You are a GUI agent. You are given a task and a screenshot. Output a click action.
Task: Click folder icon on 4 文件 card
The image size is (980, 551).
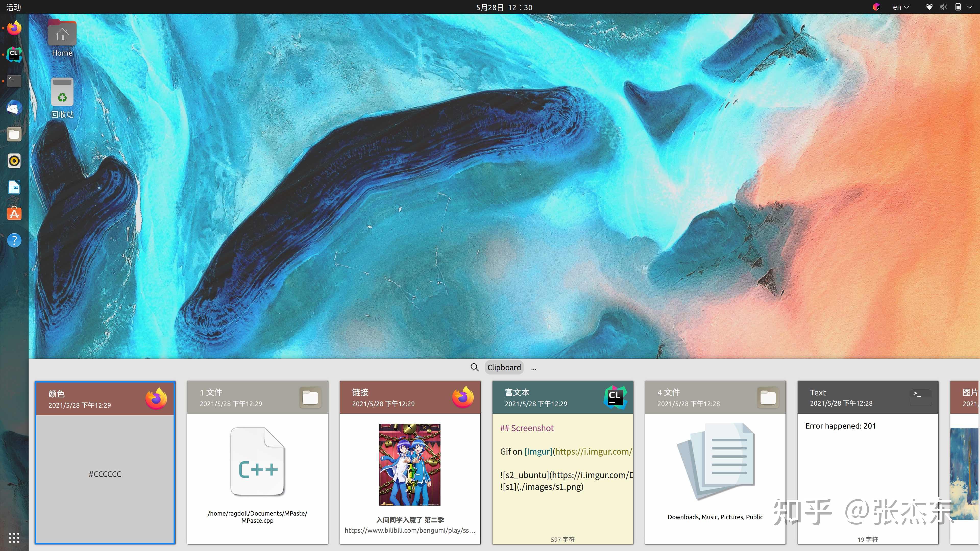(768, 397)
